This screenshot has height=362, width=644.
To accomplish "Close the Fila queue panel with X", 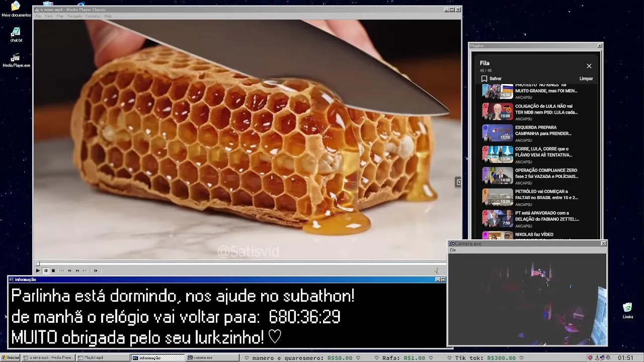I will [589, 66].
